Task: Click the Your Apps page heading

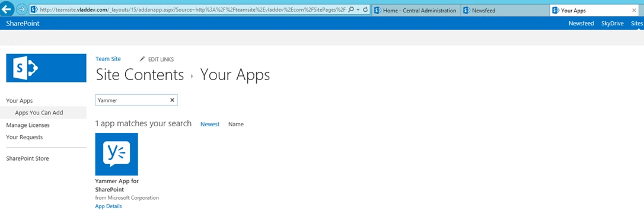Action: tap(235, 75)
